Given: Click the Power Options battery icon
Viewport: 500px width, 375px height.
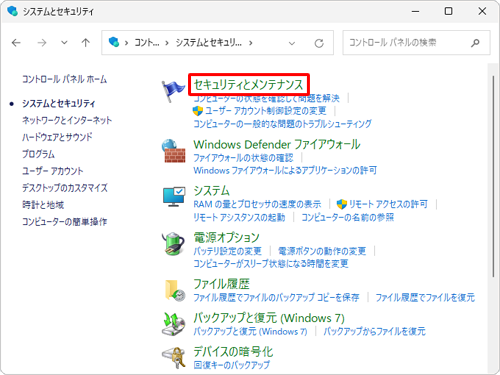Looking at the screenshot, I should tap(173, 243).
